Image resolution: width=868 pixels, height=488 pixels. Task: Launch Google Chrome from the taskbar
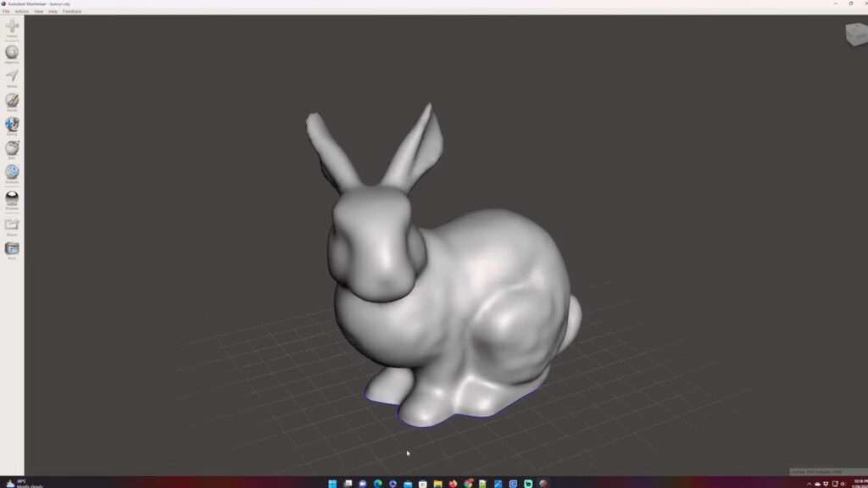468,484
